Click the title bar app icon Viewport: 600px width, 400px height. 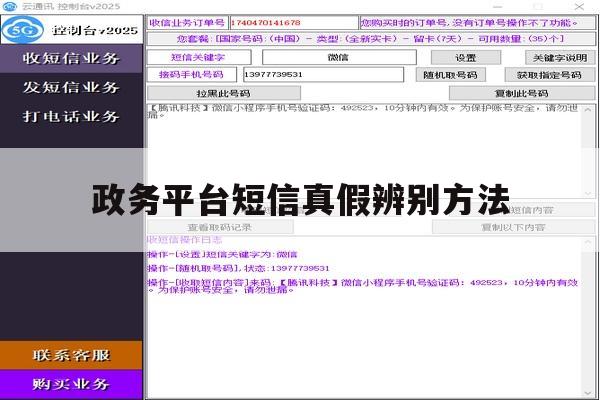coord(10,6)
